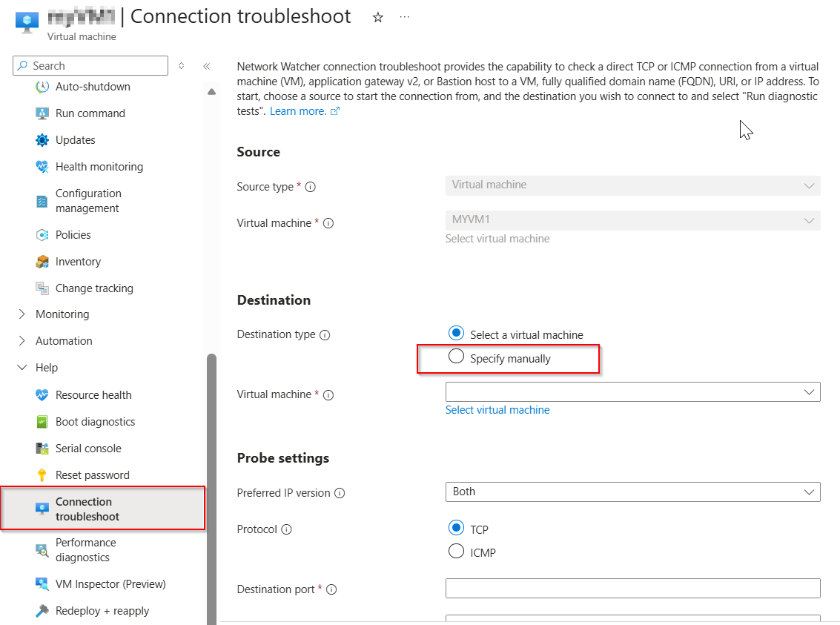This screenshot has width=840, height=625.
Task: Open Auto-shutdown menu item
Action: [93, 87]
